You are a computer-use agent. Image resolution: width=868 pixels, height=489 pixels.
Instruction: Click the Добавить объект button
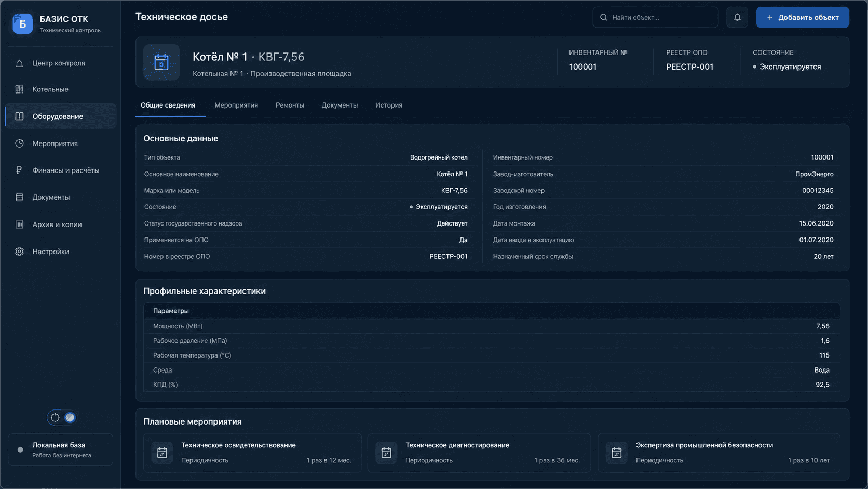tap(803, 17)
